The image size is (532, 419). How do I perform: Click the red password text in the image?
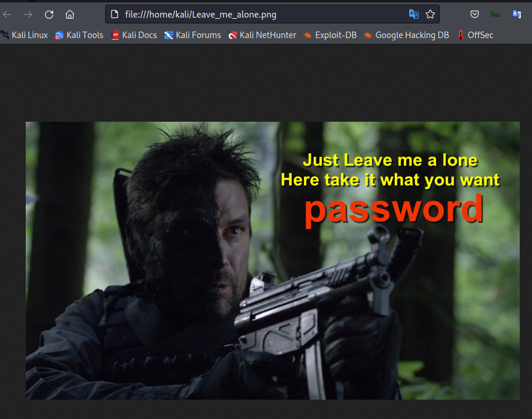(393, 209)
